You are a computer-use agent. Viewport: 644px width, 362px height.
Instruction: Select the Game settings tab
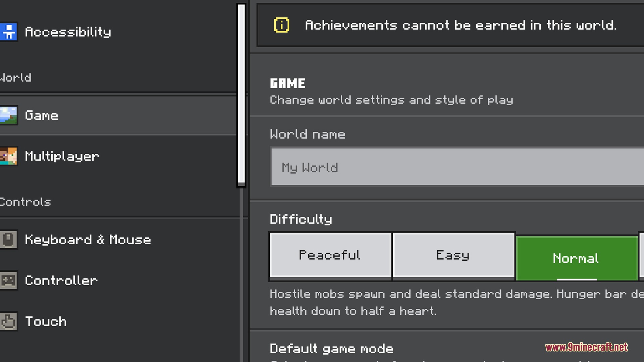coord(118,115)
